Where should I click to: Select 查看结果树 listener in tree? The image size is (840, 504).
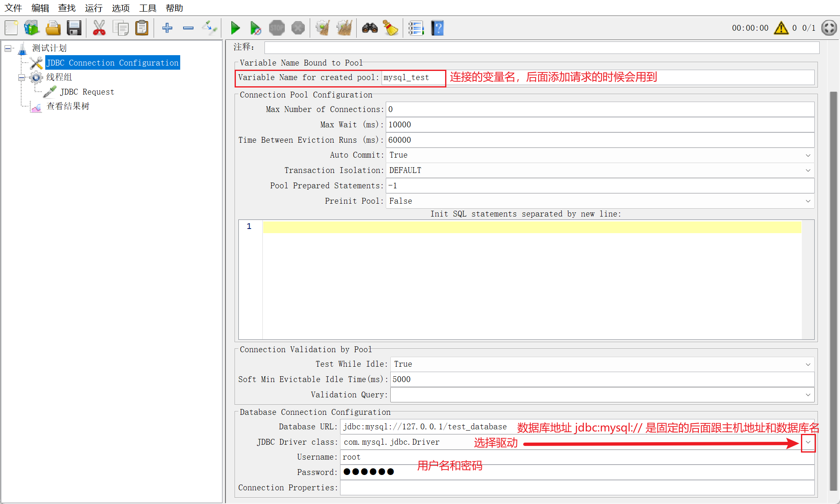68,106
